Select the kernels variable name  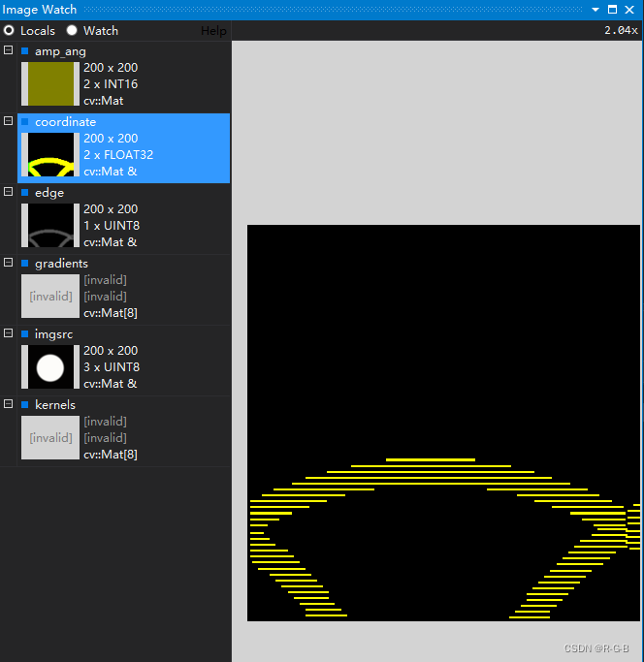click(55, 405)
